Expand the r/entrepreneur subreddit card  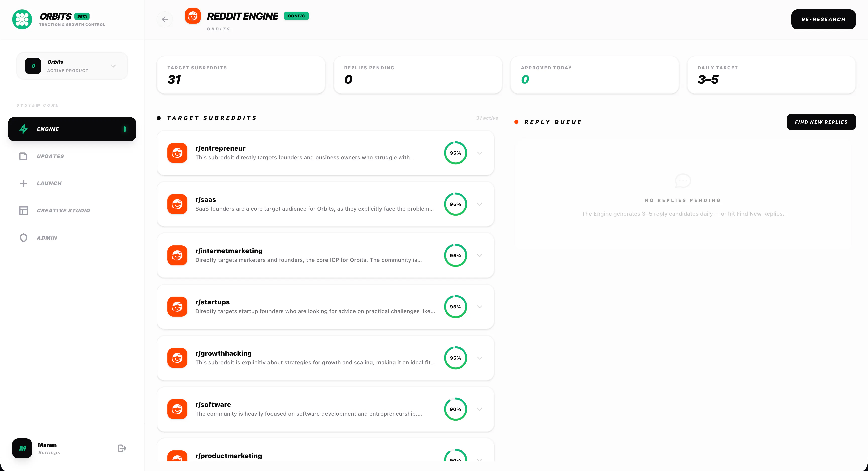coord(480,153)
